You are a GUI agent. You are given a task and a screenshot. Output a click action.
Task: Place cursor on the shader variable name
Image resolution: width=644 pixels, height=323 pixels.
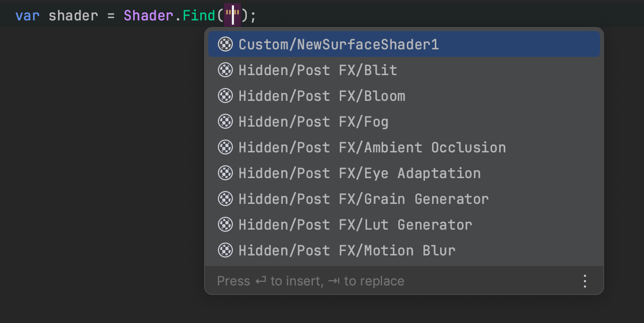click(73, 16)
